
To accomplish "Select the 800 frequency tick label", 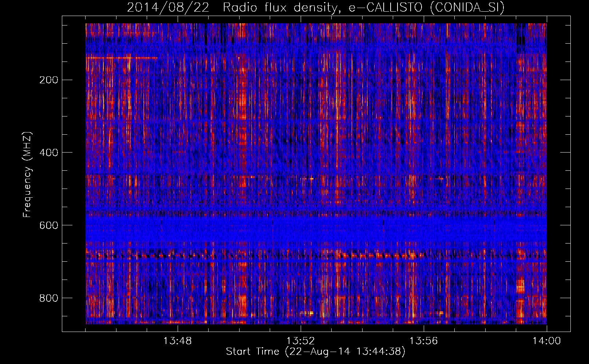I will [48, 298].
